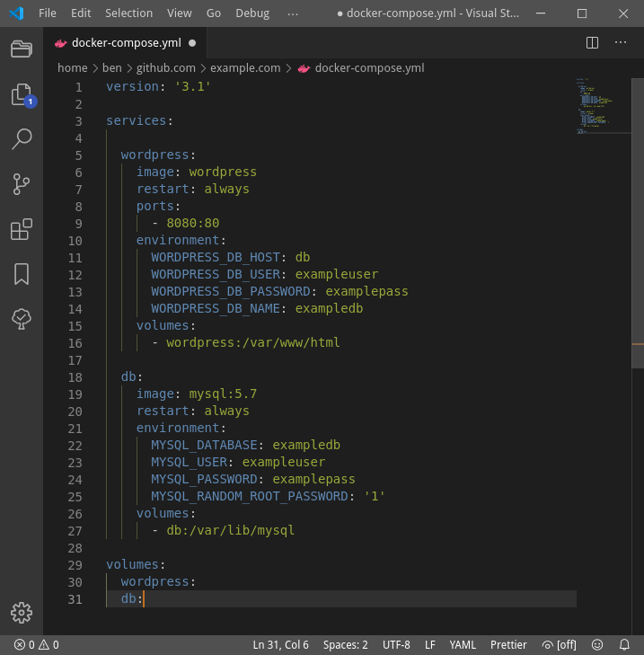Expand the hidden menu bar ellipsis

click(x=293, y=13)
